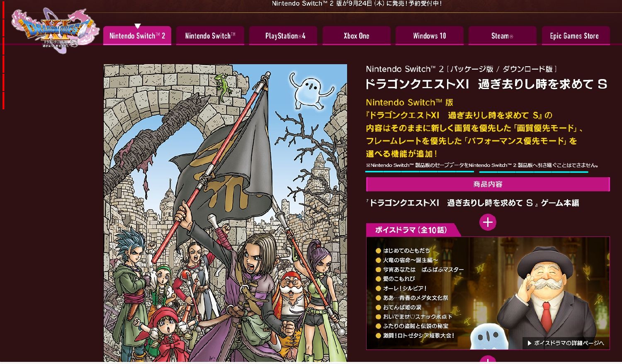Click the Dragon Quest XI S logo
Image resolution: width=622 pixels, height=364 pixels.
55,31
